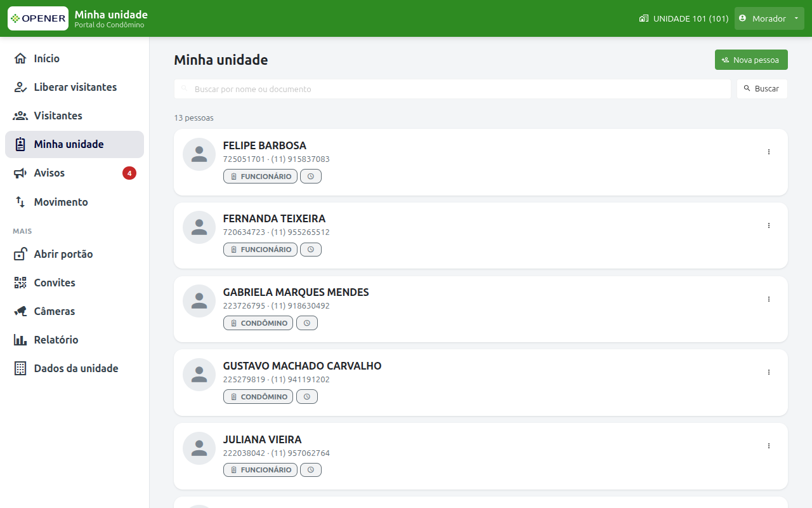Open Convites QR code menu item

coord(74,283)
